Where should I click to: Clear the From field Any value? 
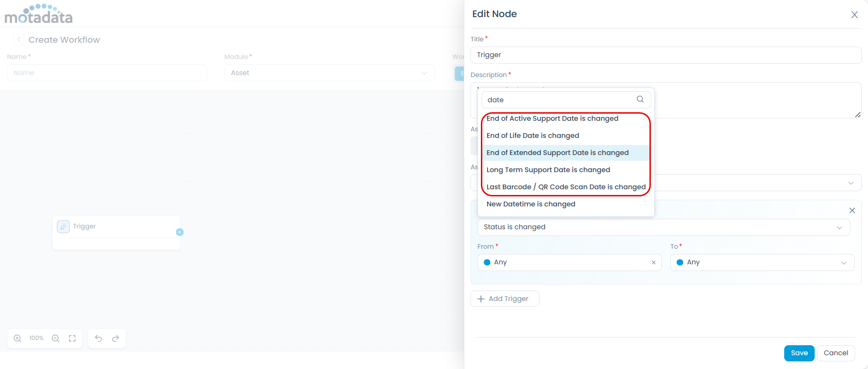tap(653, 262)
